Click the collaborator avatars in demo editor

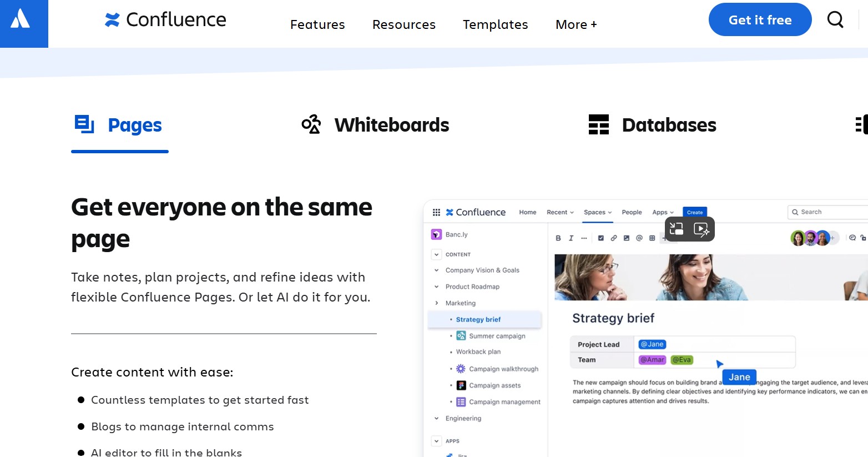[x=811, y=238]
